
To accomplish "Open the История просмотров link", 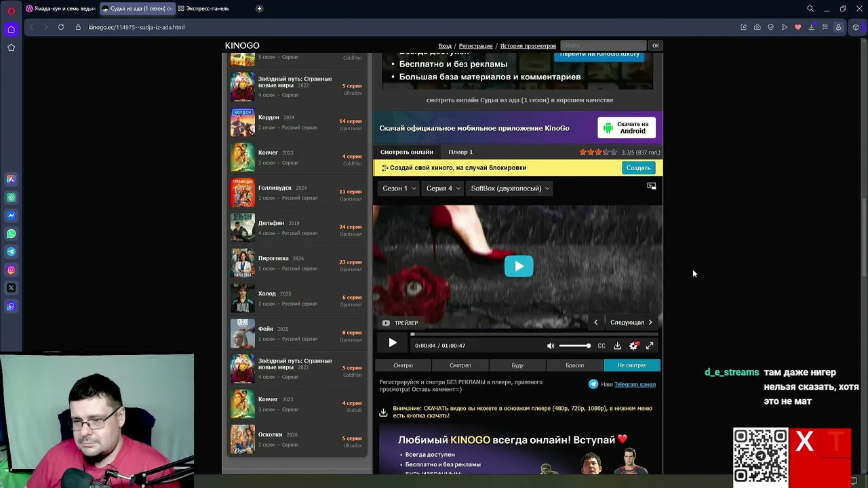I will click(x=528, y=46).
